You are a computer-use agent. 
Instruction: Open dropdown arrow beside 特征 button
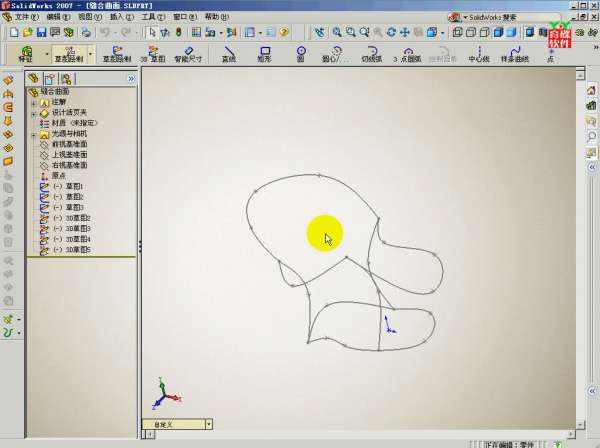click(x=47, y=54)
